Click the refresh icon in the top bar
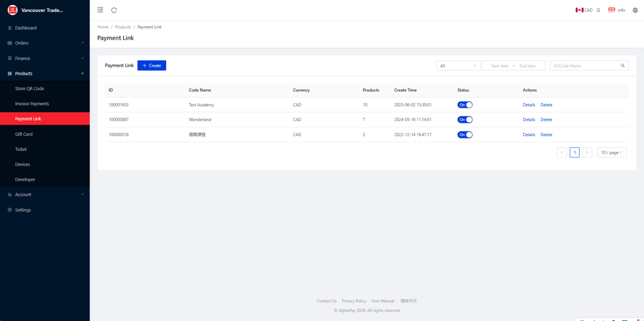Screen dimensions: 644x321 114,10
